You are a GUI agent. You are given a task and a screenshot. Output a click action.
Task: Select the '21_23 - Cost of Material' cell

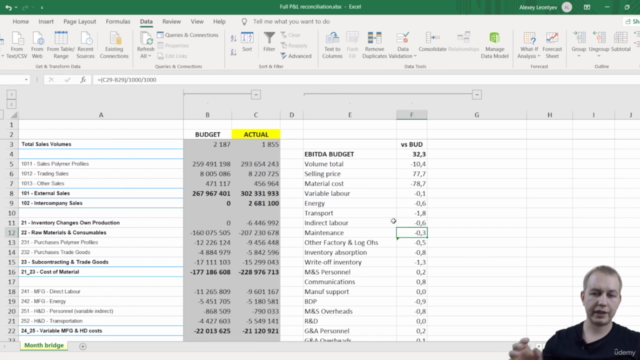pyautogui.click(x=101, y=272)
